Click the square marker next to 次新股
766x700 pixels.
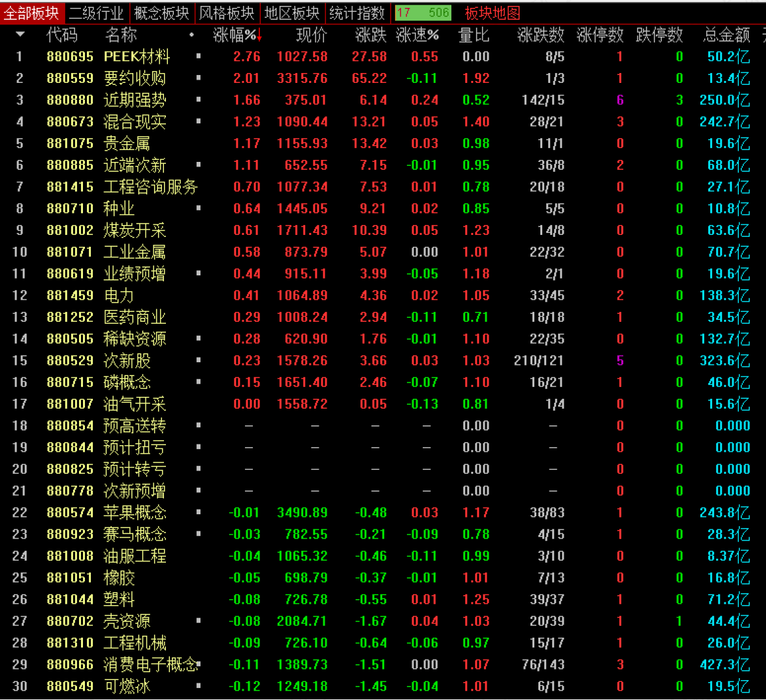198,360
